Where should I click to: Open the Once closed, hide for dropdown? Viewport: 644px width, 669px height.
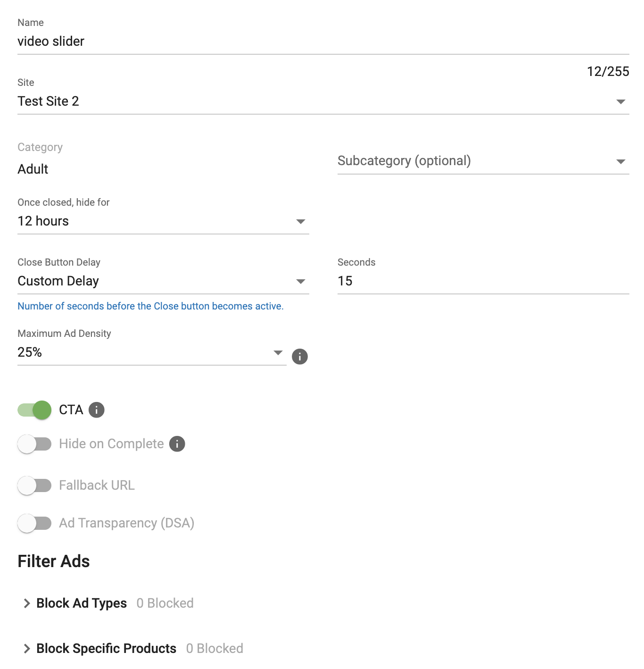click(163, 221)
